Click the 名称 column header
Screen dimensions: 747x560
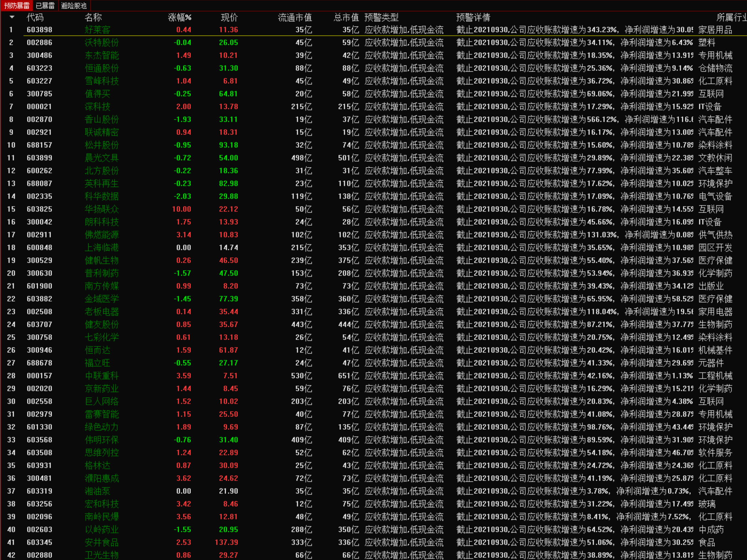(93, 17)
